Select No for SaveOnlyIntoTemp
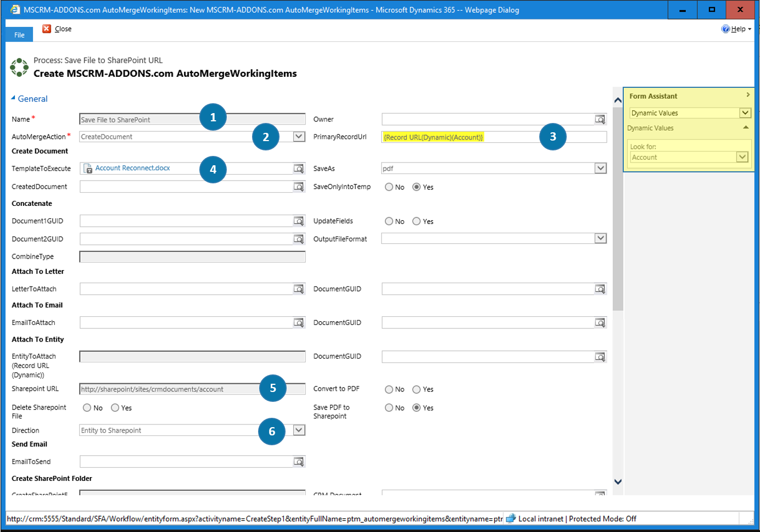Image resolution: width=760 pixels, height=532 pixels. click(389, 187)
